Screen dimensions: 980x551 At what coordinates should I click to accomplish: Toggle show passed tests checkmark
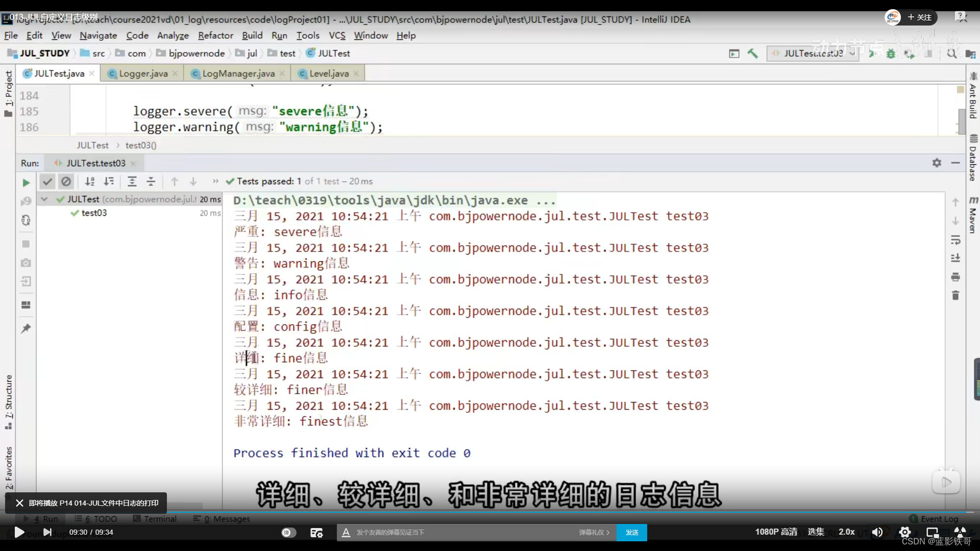tap(47, 182)
